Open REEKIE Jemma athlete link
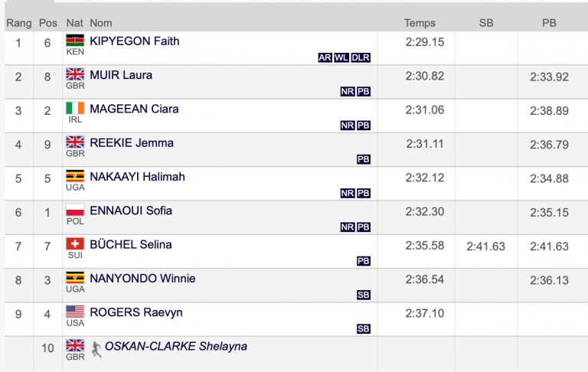588x372 pixels. pyautogui.click(x=131, y=143)
